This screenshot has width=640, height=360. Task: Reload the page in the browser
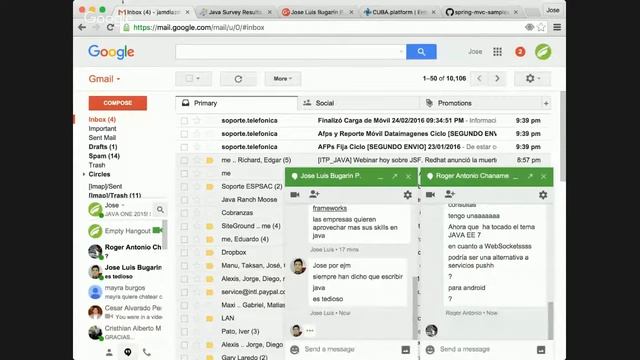coord(110,27)
